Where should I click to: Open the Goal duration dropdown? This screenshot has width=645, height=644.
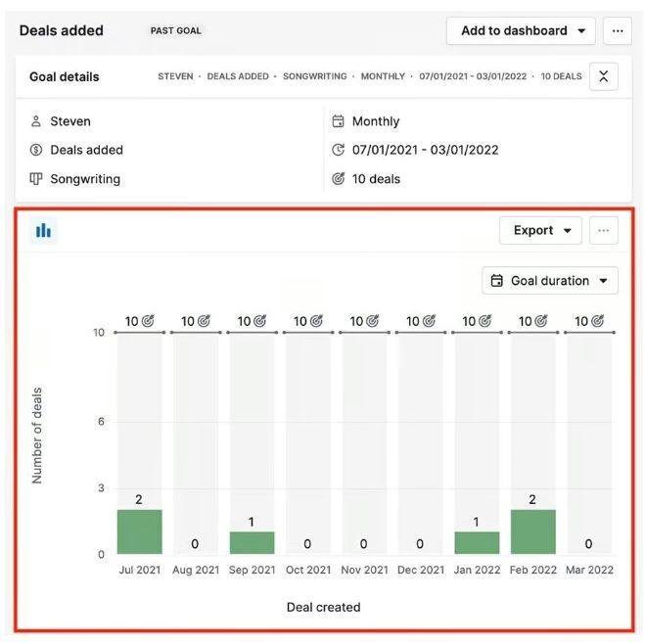[x=549, y=281]
